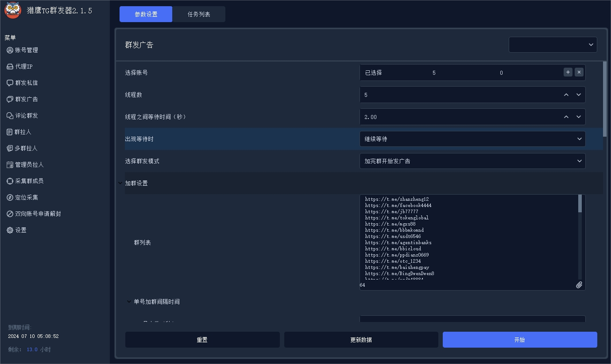
Task: Click the 开始 start button
Action: (x=520, y=340)
